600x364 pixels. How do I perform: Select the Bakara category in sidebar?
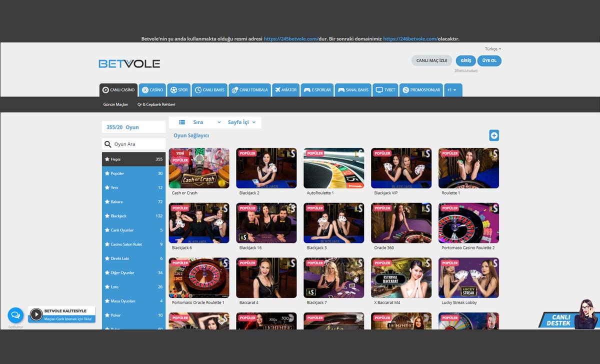click(x=133, y=201)
